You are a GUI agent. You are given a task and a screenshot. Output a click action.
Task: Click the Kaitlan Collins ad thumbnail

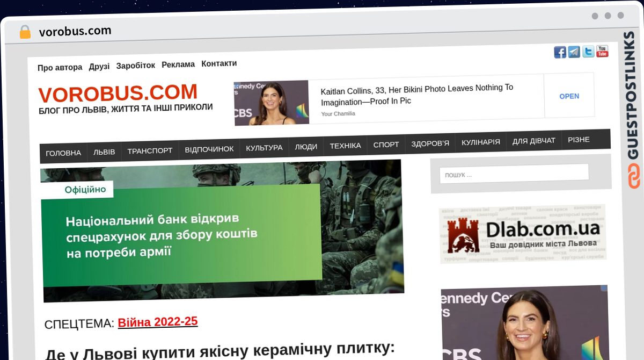271,102
